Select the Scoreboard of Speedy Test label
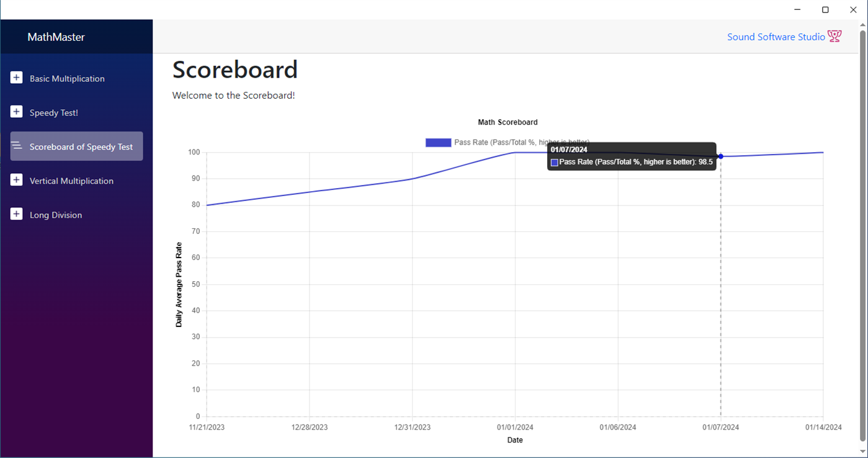This screenshot has width=868, height=458. pos(81,147)
